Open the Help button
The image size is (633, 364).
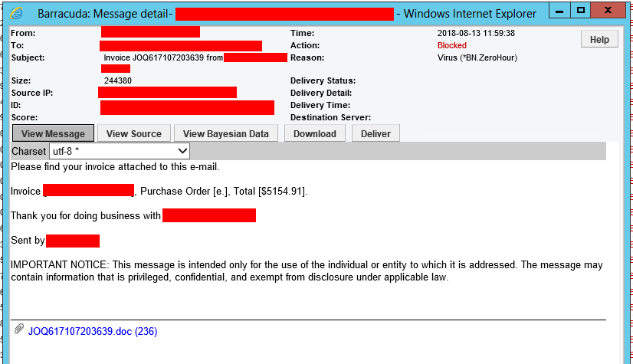[599, 40]
